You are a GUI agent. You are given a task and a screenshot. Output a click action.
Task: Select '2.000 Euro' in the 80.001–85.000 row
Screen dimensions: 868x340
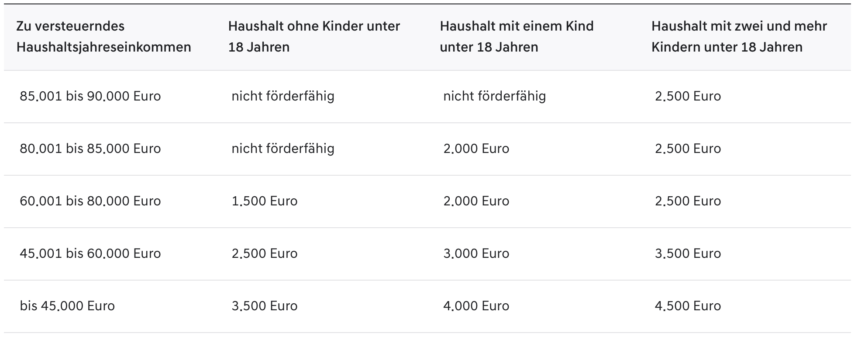(476, 149)
